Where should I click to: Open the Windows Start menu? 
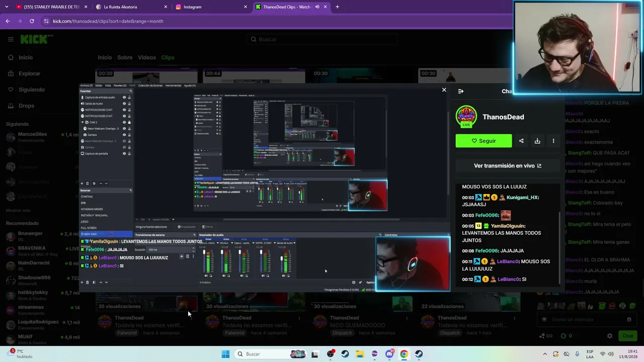click(x=225, y=354)
